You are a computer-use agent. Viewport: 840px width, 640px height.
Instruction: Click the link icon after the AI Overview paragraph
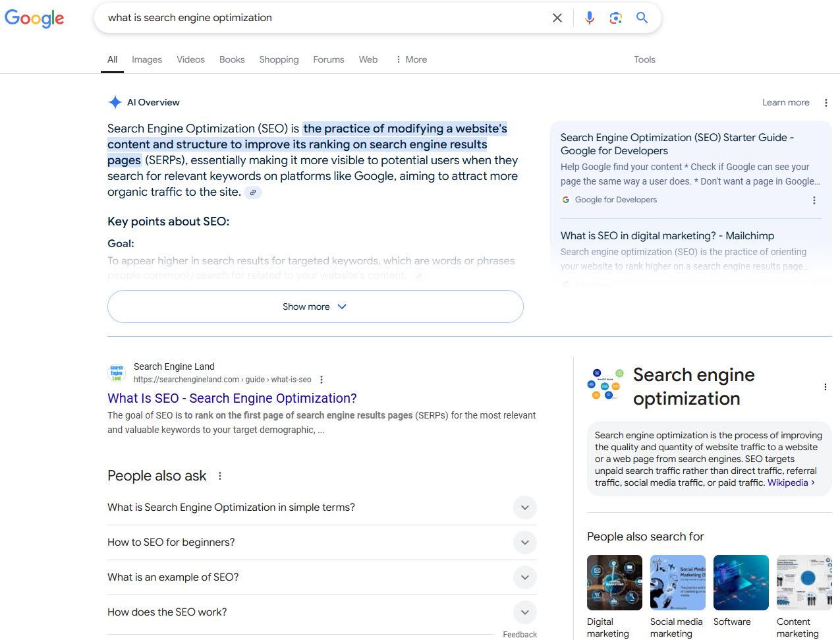click(x=254, y=192)
